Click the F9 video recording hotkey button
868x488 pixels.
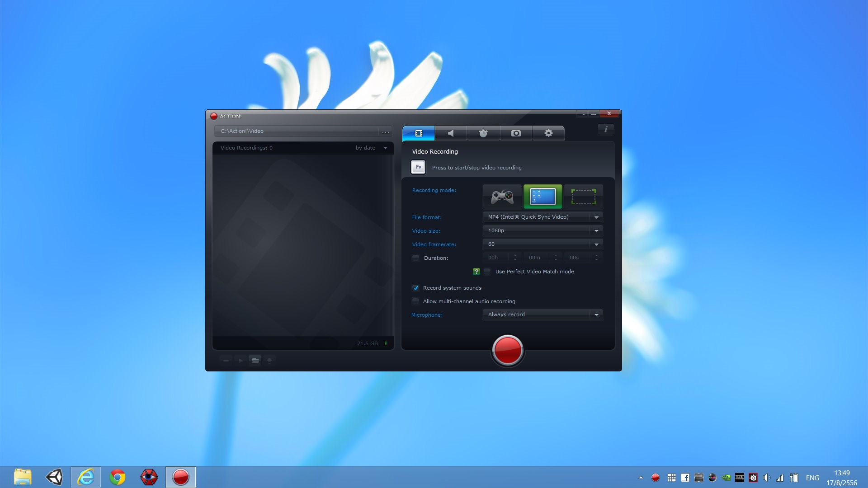pyautogui.click(x=418, y=167)
